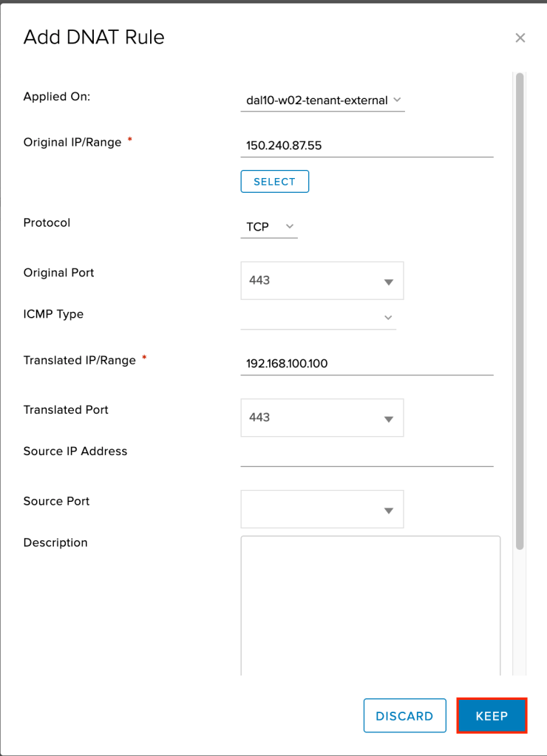Click KEEP to save the rule
The height and width of the screenshot is (756, 547).
492,716
